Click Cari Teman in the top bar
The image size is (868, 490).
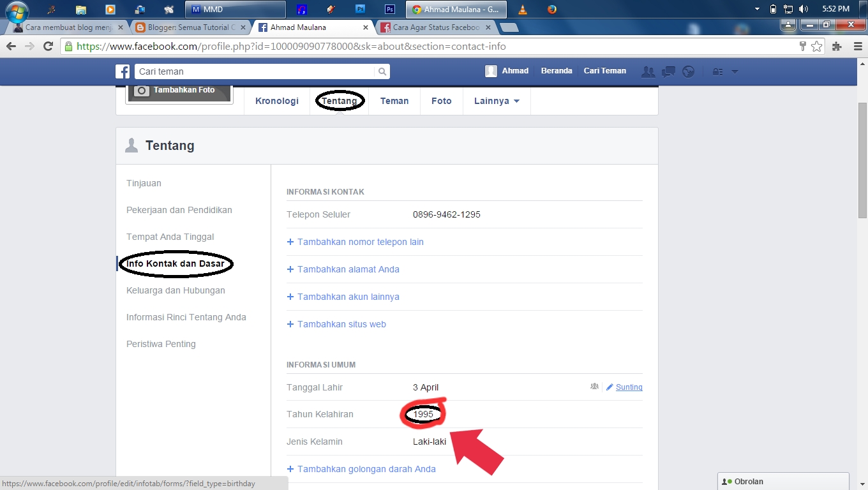[x=605, y=71]
